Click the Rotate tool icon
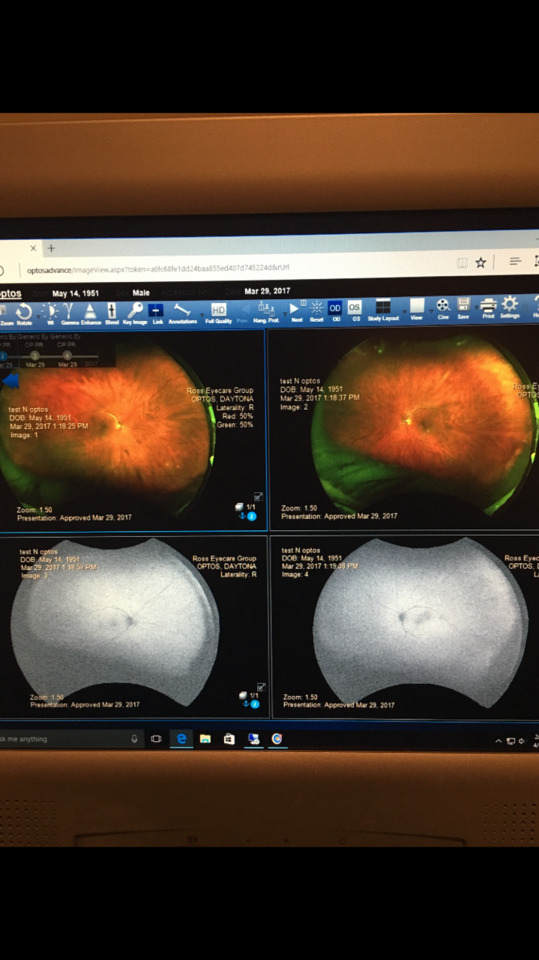Viewport: 539px width, 960px height. pos(23,314)
